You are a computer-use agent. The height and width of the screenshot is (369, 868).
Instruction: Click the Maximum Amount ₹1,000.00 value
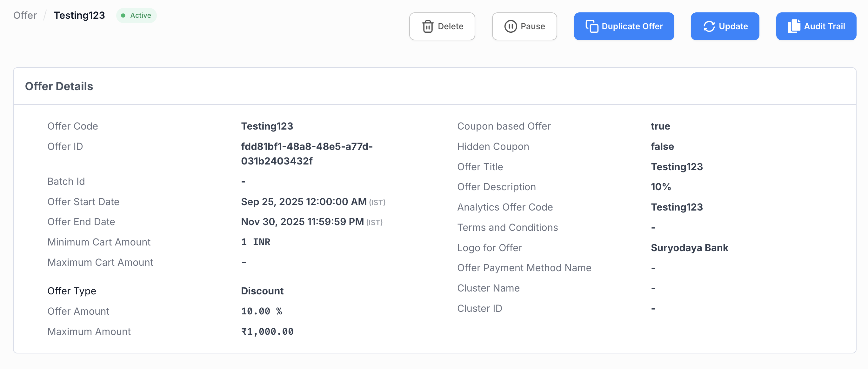click(267, 331)
